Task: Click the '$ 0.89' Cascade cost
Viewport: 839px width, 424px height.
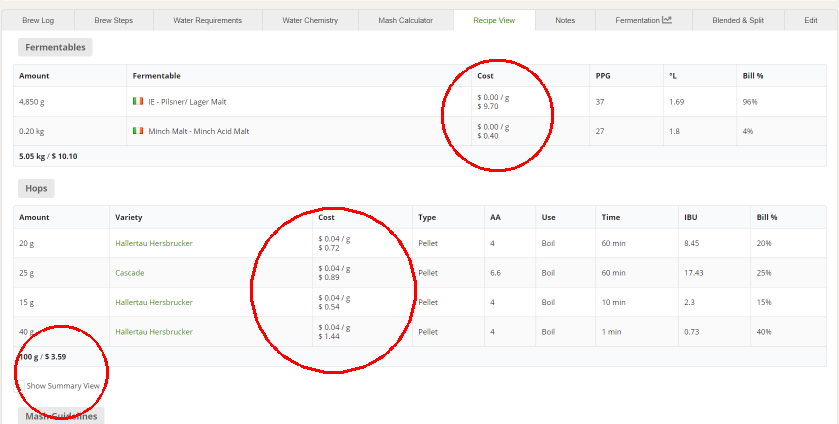Action: point(329,277)
